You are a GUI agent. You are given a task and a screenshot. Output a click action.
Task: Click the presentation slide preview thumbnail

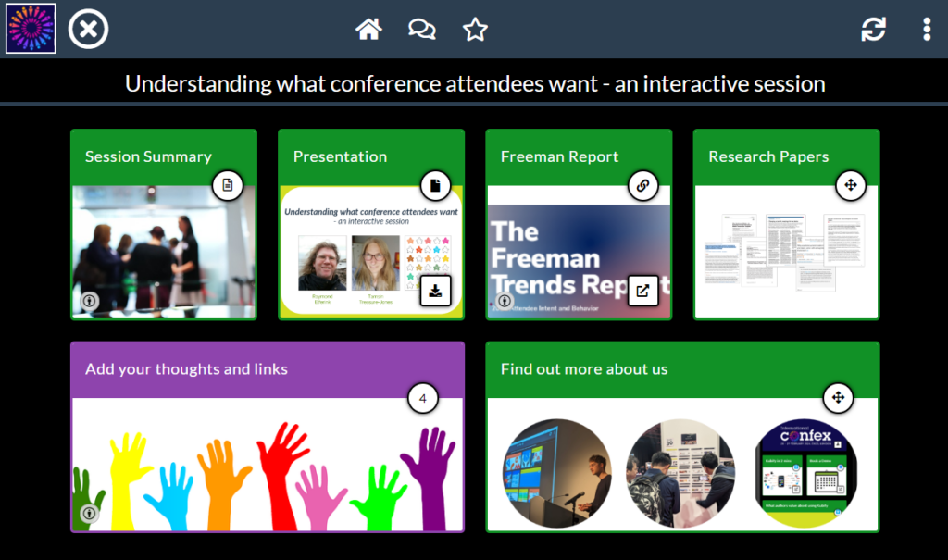coord(371,252)
